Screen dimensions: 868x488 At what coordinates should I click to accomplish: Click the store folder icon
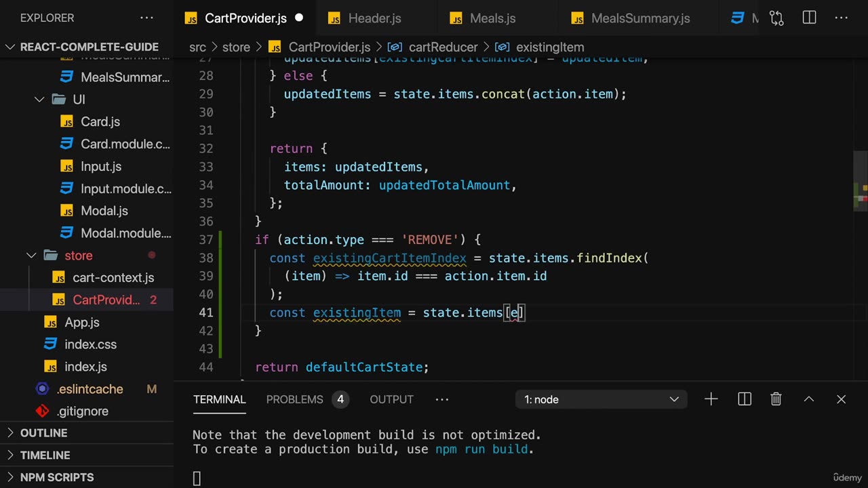click(50, 256)
